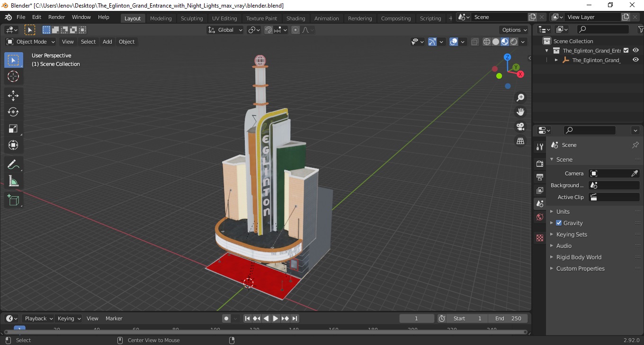
Task: Switch to the UV Editing workspace tab
Action: click(x=224, y=18)
